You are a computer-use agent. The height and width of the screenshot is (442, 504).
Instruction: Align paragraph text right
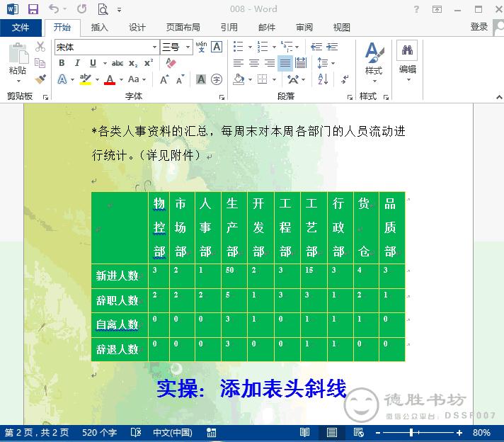click(x=270, y=63)
